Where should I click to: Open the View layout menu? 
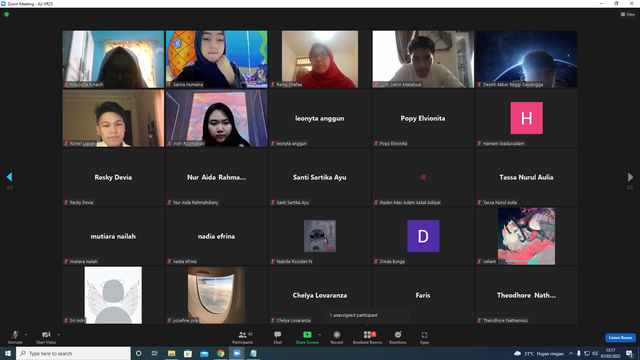(628, 14)
